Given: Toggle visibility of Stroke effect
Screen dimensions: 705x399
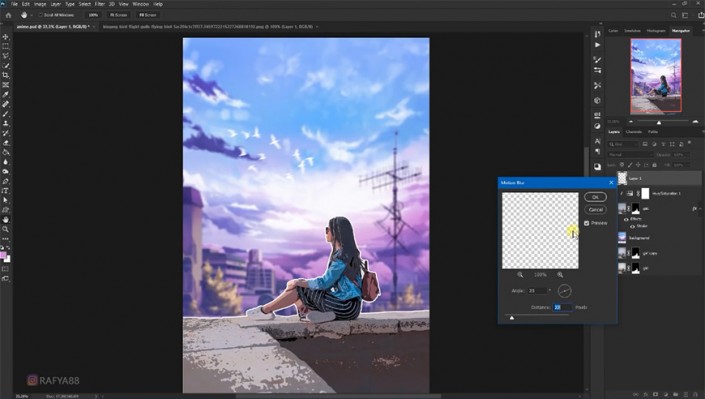Looking at the screenshot, I should point(632,226).
